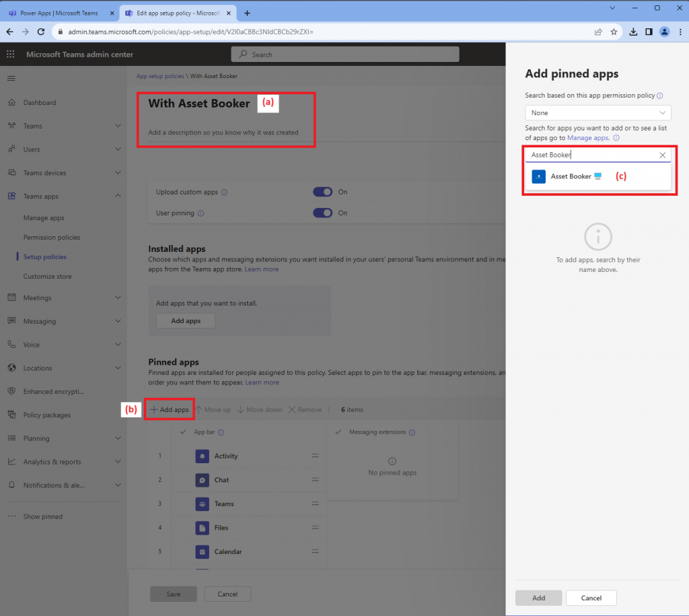Switch to the Power Apps browser tab

pyautogui.click(x=57, y=12)
